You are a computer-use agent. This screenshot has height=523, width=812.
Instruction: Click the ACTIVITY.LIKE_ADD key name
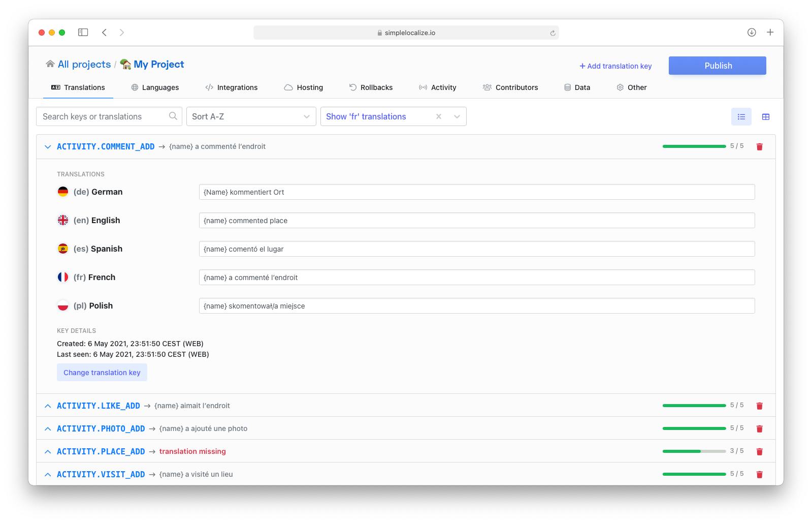tap(99, 406)
